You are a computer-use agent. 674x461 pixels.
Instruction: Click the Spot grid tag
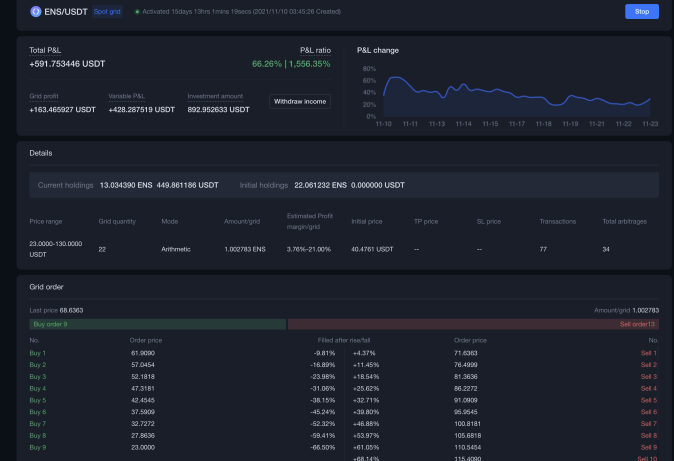click(108, 12)
